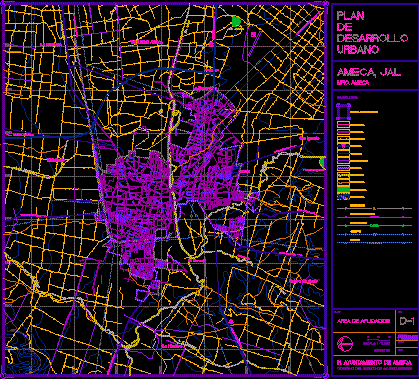Click the green color swatch in legend
Image resolution: width=419 pixels, height=379 pixels.
pyautogui.click(x=343, y=190)
